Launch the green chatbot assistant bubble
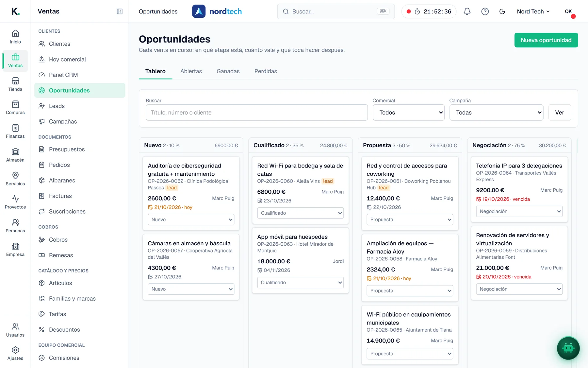Viewport: 588px width, 368px height. tap(568, 348)
